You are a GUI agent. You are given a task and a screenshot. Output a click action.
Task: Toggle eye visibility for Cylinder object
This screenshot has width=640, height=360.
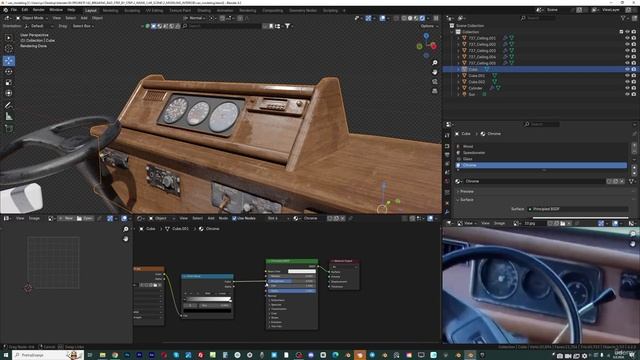click(627, 88)
